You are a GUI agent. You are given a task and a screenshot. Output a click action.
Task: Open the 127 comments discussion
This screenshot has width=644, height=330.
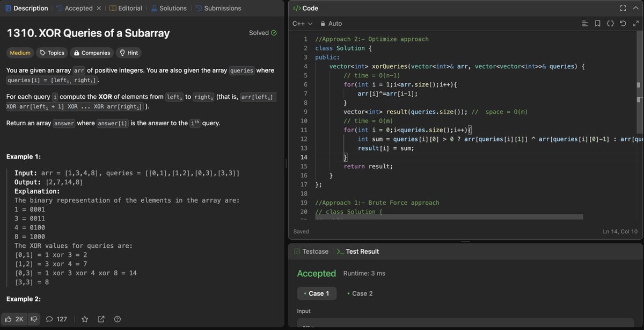pyautogui.click(x=56, y=319)
